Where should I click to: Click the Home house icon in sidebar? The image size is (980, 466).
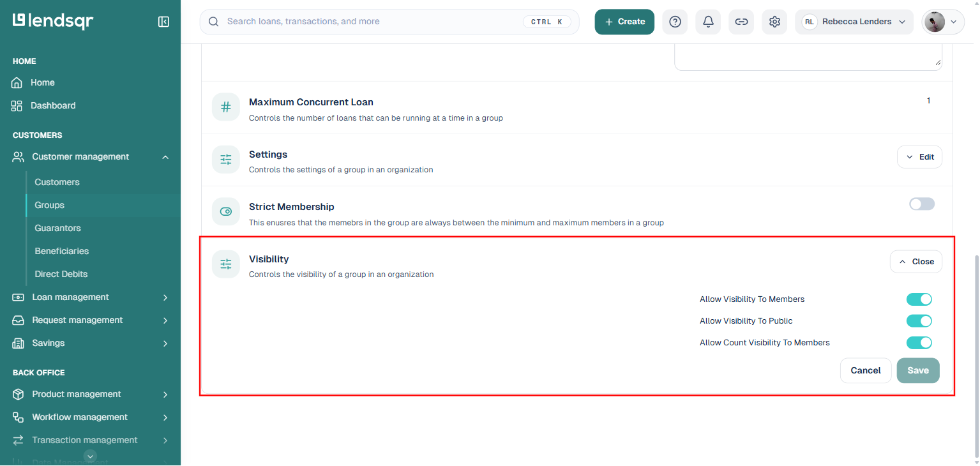(x=17, y=82)
